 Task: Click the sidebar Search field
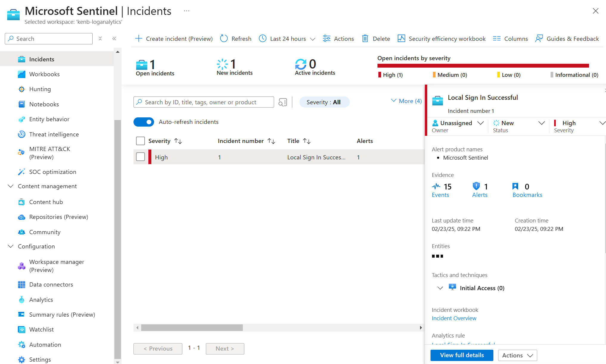[49, 39]
